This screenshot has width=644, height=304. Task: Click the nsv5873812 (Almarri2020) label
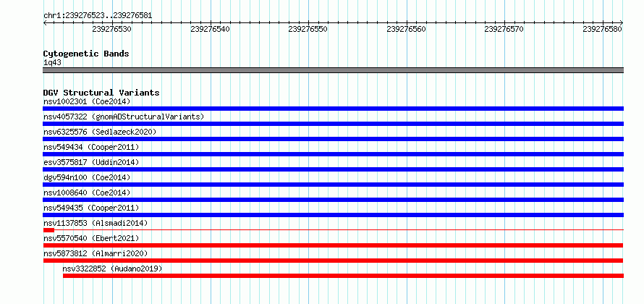click(96, 253)
